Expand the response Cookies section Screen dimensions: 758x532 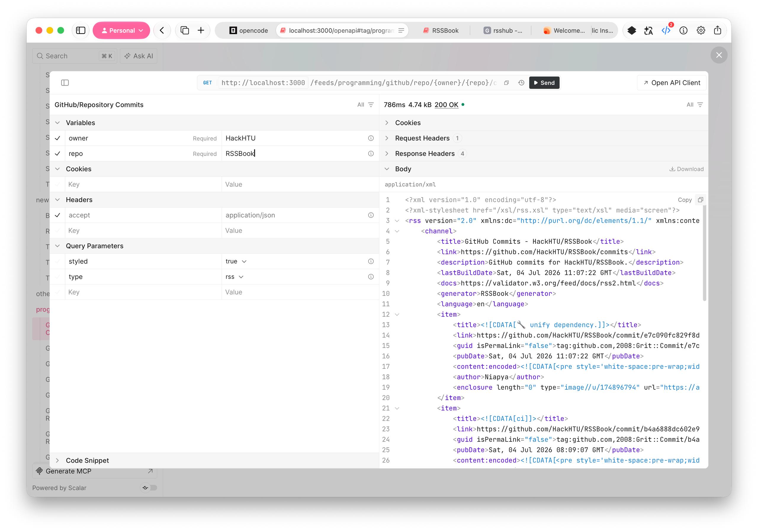tap(387, 123)
